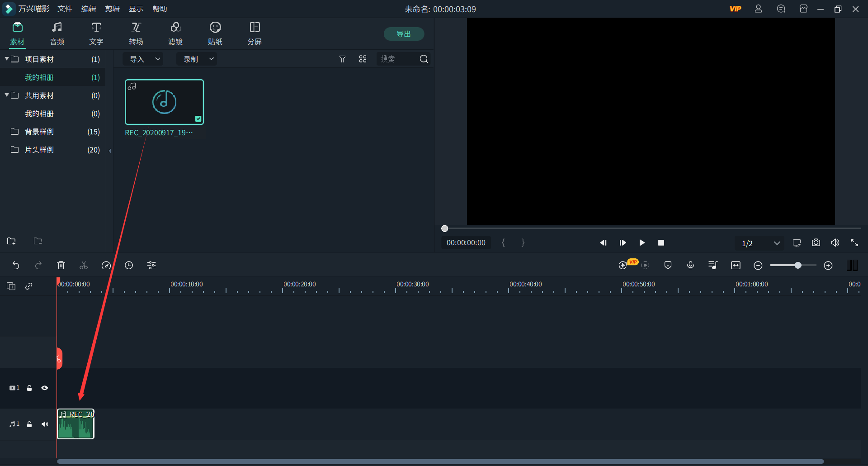Click the undo arrow icon

tap(16, 266)
